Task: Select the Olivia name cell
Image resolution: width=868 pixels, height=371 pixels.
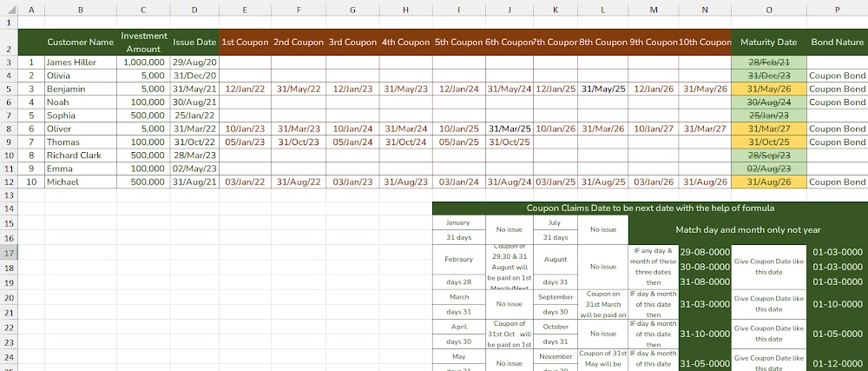Action: coord(80,76)
